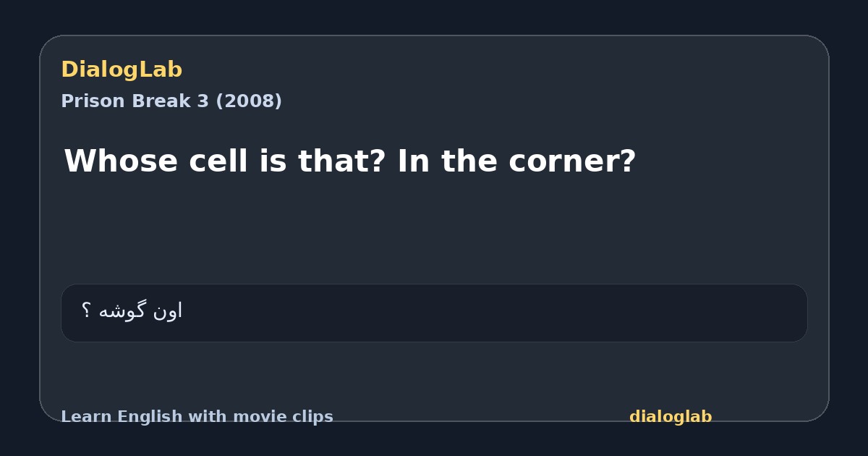Select the word "Whose" in the sentence
The width and height of the screenshot is (868, 456).
coord(121,161)
